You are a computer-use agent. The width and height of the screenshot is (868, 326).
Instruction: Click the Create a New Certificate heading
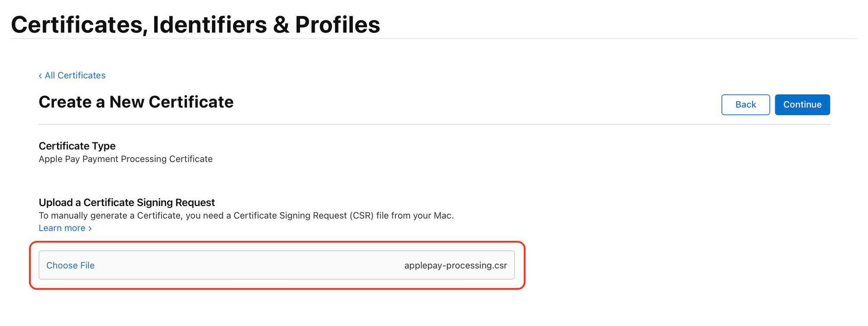[136, 102]
